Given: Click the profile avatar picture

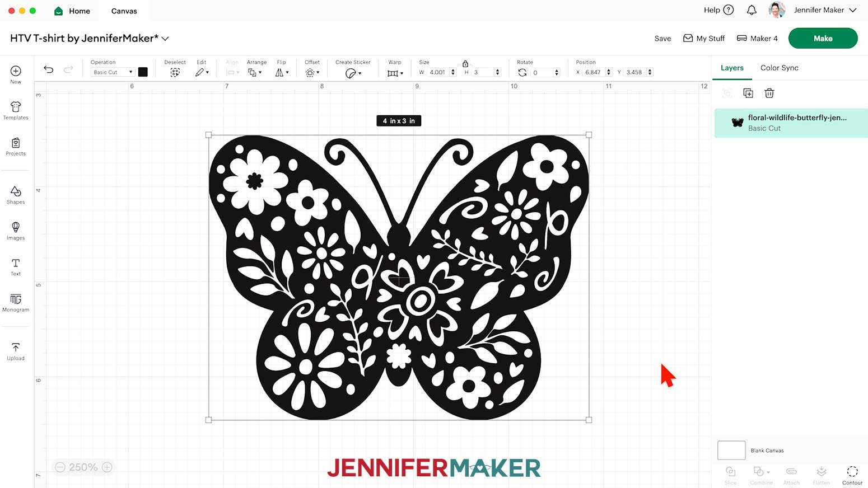Looking at the screenshot, I should tap(777, 10).
